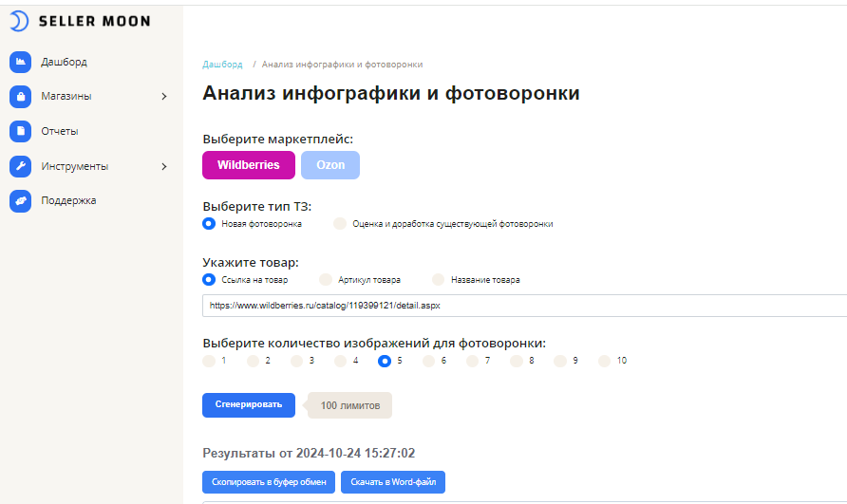Click the 100 лимитов badge
847x504 pixels.
click(x=349, y=405)
